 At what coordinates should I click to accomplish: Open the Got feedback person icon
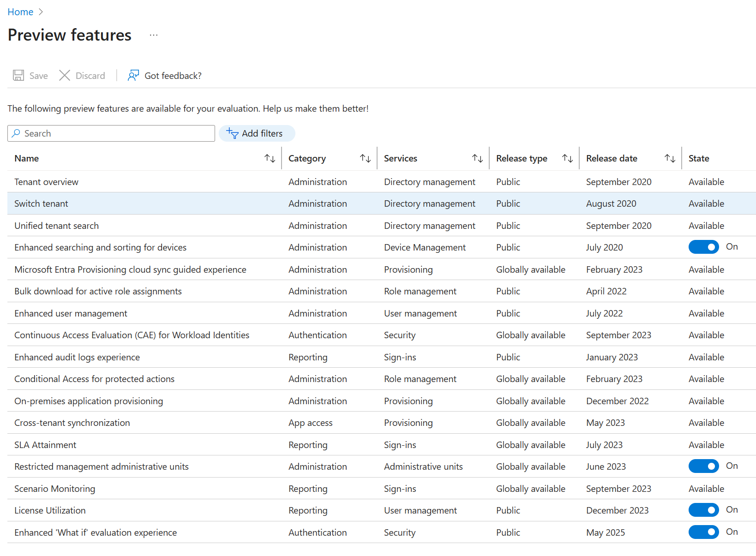pyautogui.click(x=133, y=76)
